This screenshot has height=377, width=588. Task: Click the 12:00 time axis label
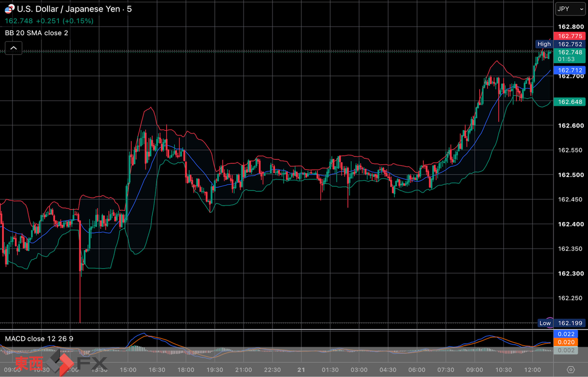point(532,370)
